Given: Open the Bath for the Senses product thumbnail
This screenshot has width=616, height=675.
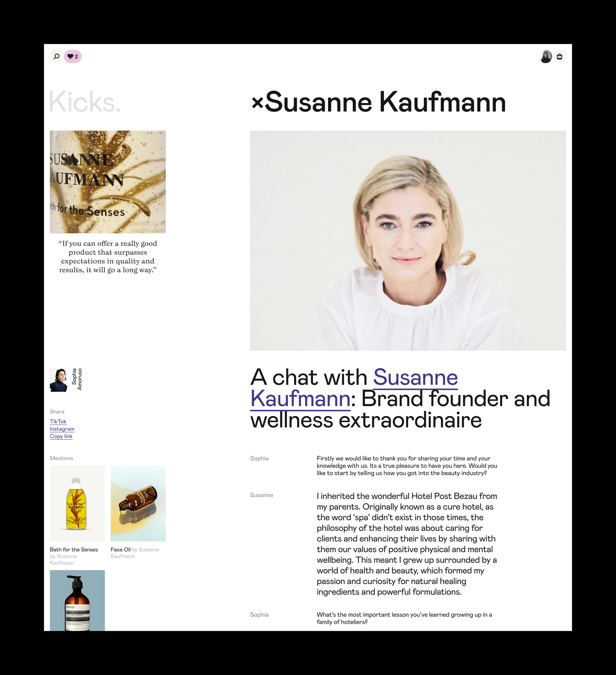Looking at the screenshot, I should (x=77, y=503).
